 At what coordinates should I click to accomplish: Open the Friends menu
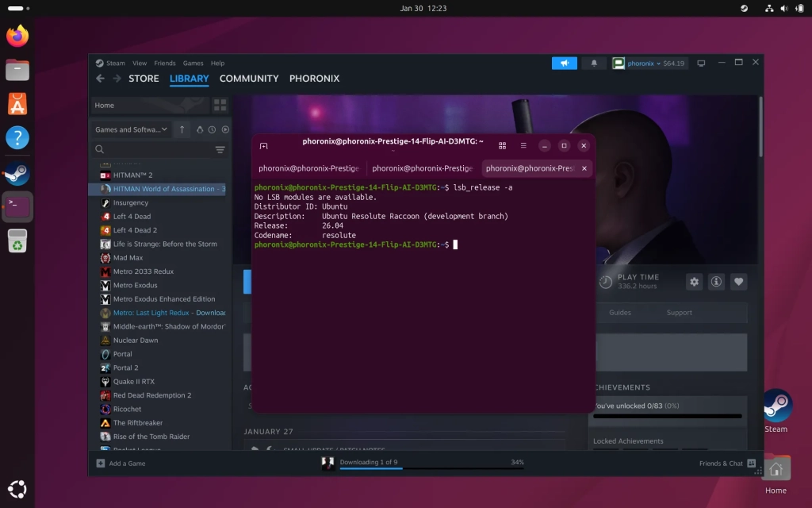click(x=164, y=63)
